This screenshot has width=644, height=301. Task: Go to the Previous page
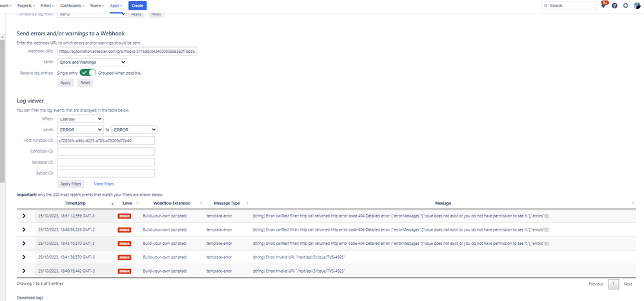pyautogui.click(x=596, y=284)
